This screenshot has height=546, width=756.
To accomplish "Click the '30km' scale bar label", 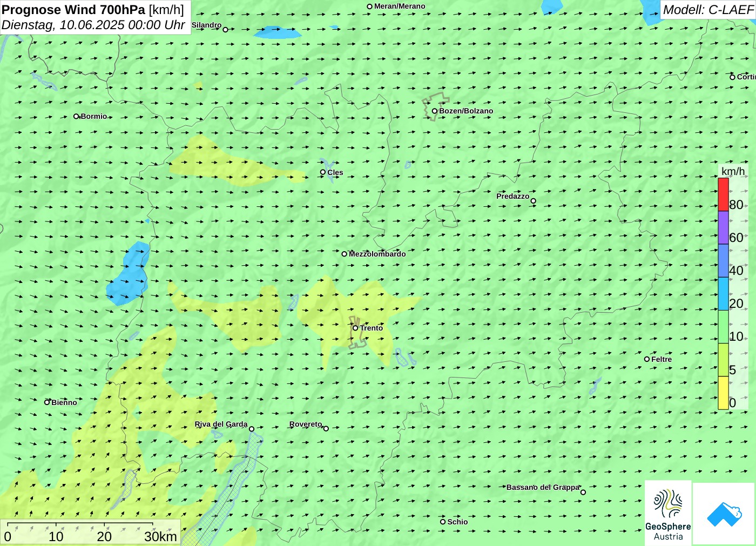I will (160, 536).
